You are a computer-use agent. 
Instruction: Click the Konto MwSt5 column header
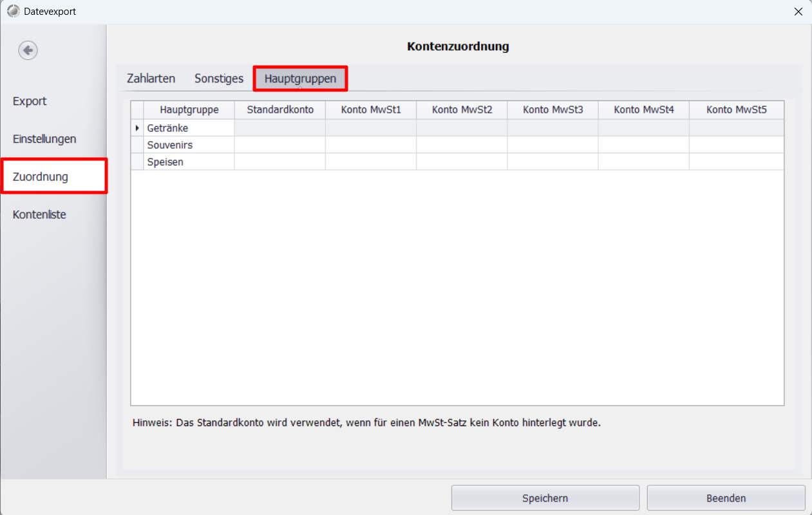(737, 110)
